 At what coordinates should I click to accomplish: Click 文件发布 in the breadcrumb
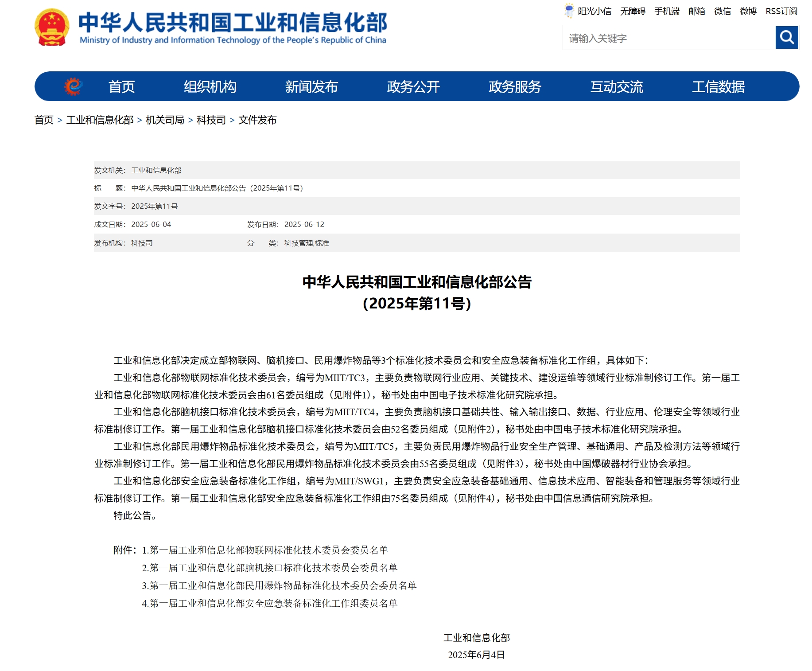coord(257,120)
